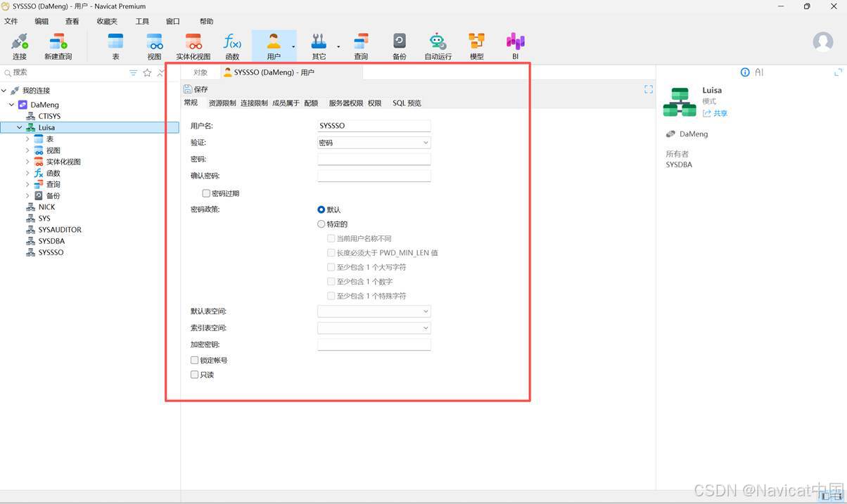The width and height of the screenshot is (847, 504).
Task: Click the 用户 user toolbar icon
Action: pyautogui.click(x=274, y=46)
